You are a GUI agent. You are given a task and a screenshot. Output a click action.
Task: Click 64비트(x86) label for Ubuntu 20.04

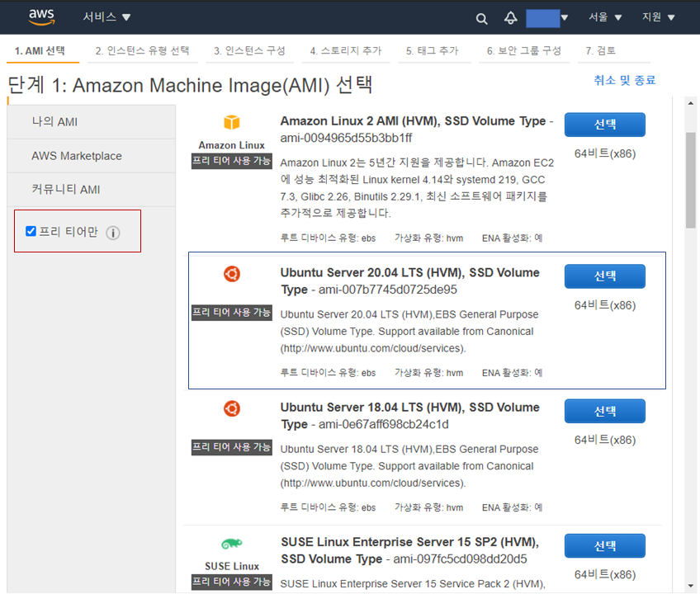coord(604,306)
